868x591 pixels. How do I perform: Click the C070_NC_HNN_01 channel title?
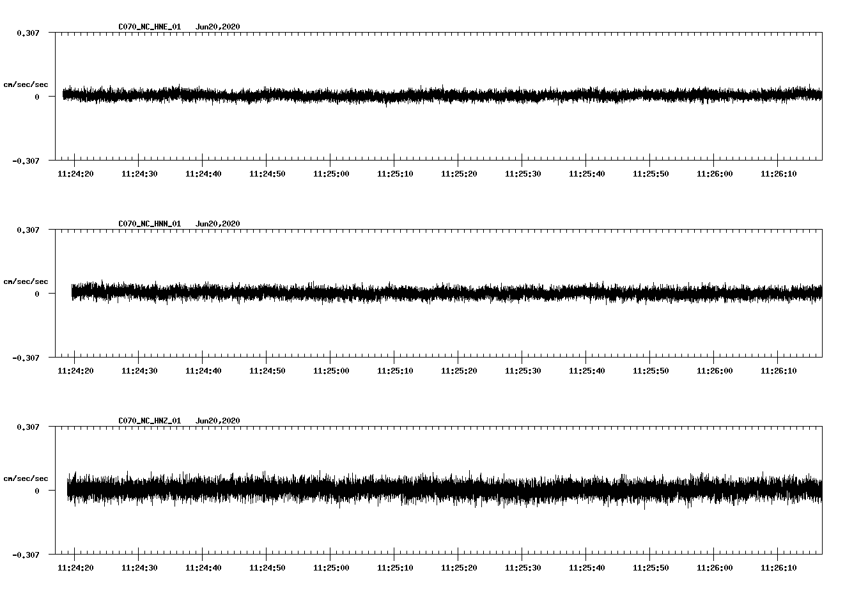tap(150, 224)
